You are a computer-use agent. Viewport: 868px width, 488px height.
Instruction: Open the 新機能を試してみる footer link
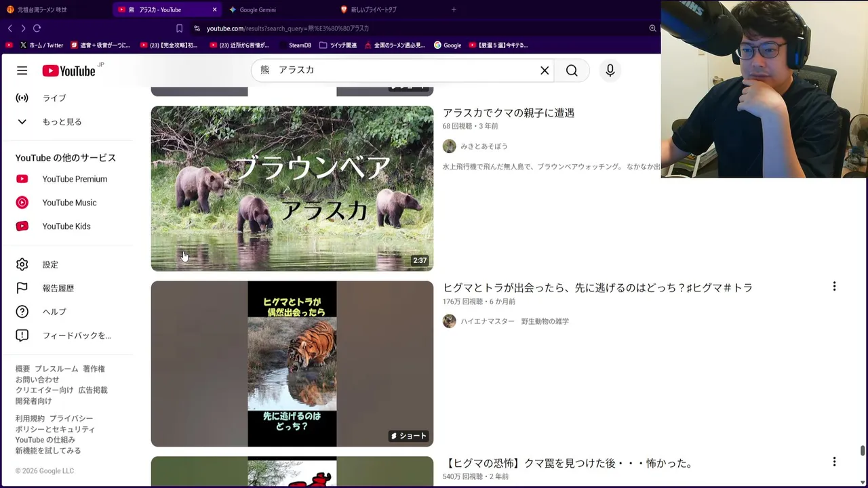click(48, 451)
